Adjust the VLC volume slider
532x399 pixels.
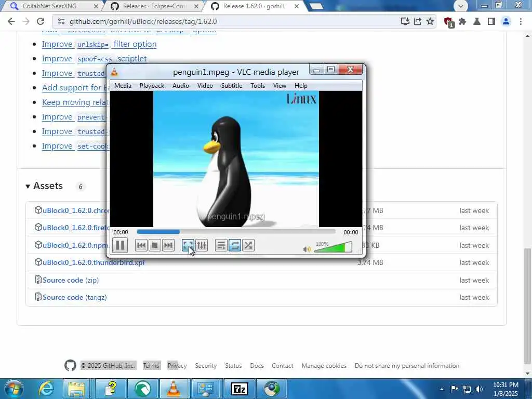[333, 247]
